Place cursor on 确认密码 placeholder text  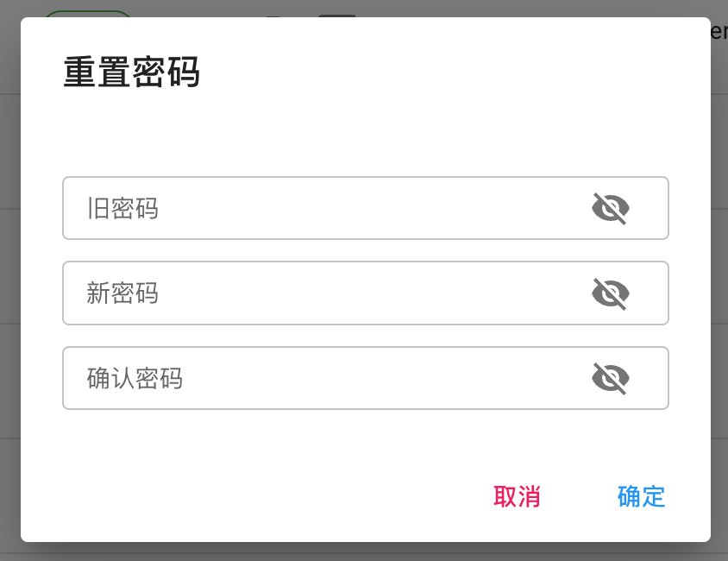135,379
